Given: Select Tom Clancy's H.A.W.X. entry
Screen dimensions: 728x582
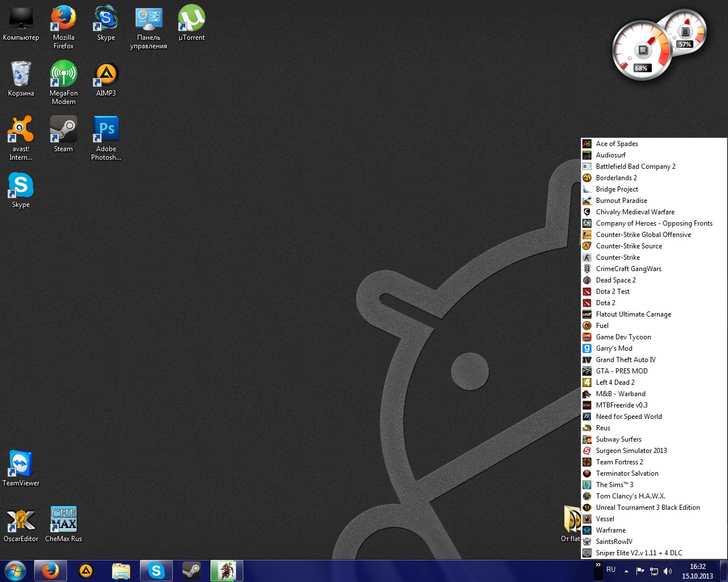Looking at the screenshot, I should [654, 496].
